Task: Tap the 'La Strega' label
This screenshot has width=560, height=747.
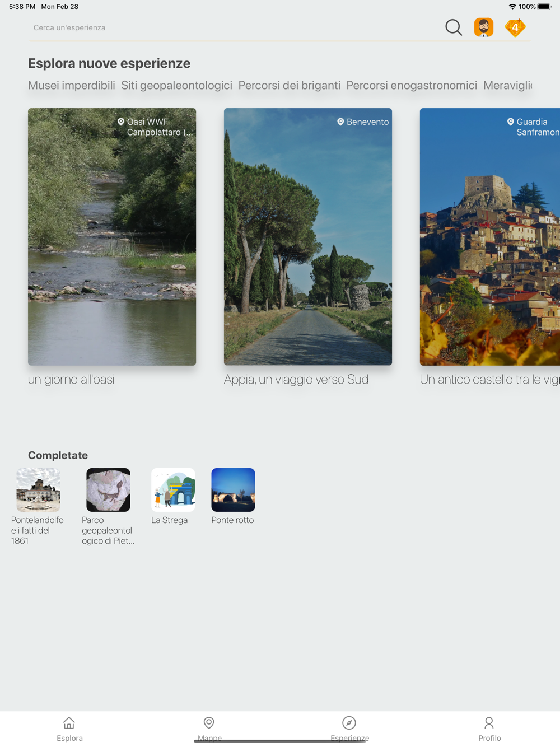Action: (169, 520)
